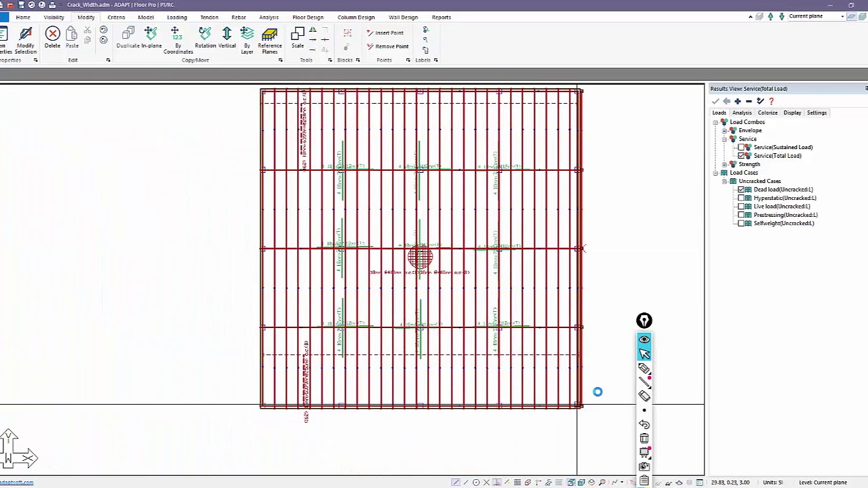Click the By Layer tool
Image resolution: width=868 pixels, height=488 pixels.
tap(247, 41)
